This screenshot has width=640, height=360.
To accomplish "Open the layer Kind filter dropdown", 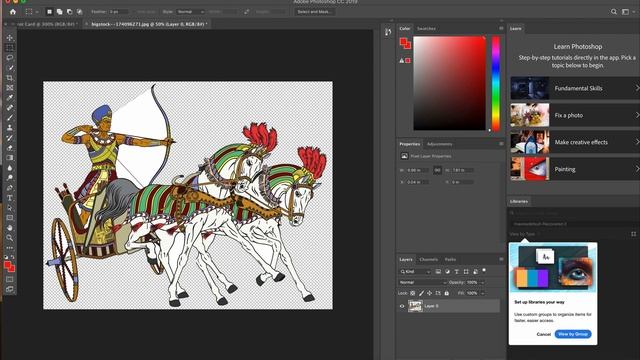I will 415,271.
